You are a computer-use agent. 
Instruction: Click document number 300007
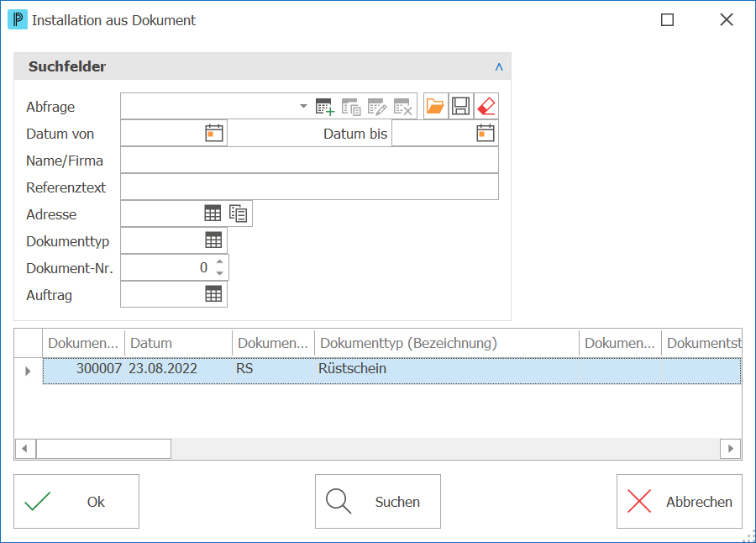(x=84, y=369)
